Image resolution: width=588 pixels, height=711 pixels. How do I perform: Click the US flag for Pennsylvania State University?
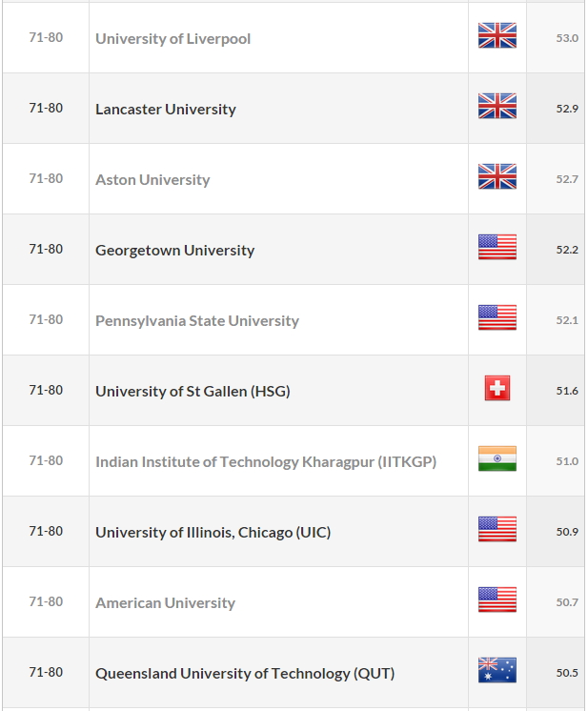click(497, 317)
